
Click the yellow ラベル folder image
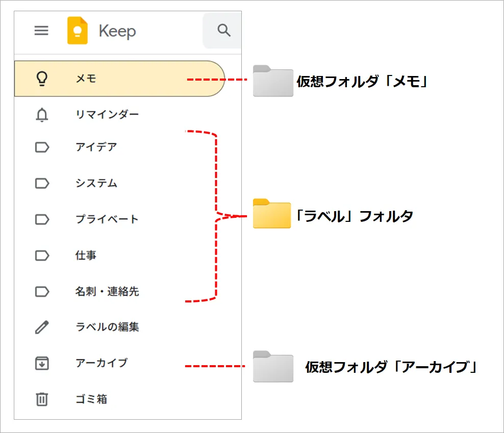tap(272, 214)
